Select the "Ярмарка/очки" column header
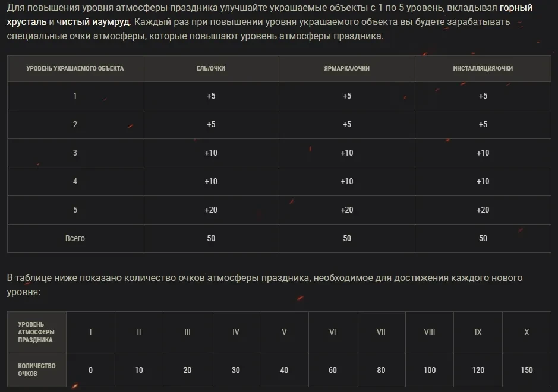 point(347,68)
